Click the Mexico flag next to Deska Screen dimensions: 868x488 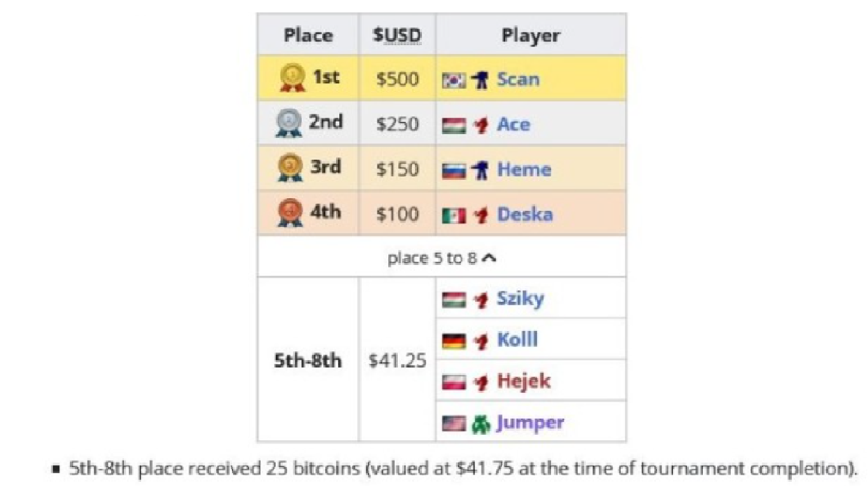tap(454, 215)
